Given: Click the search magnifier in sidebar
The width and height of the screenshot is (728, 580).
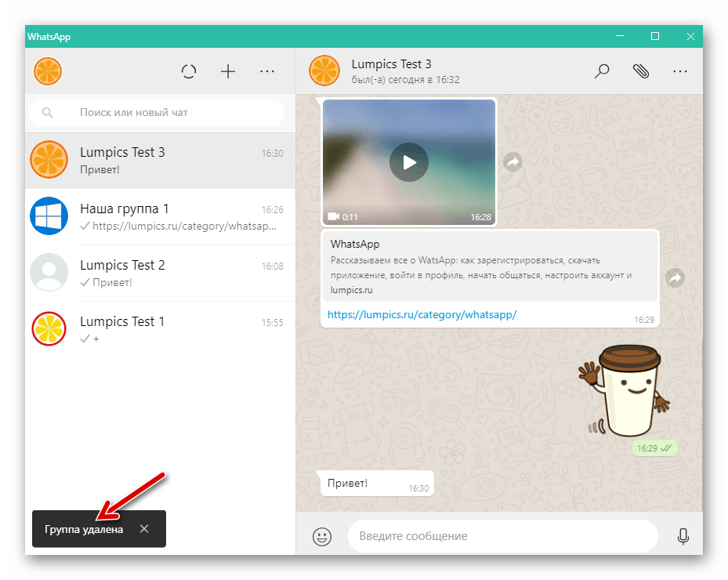Looking at the screenshot, I should click(47, 113).
